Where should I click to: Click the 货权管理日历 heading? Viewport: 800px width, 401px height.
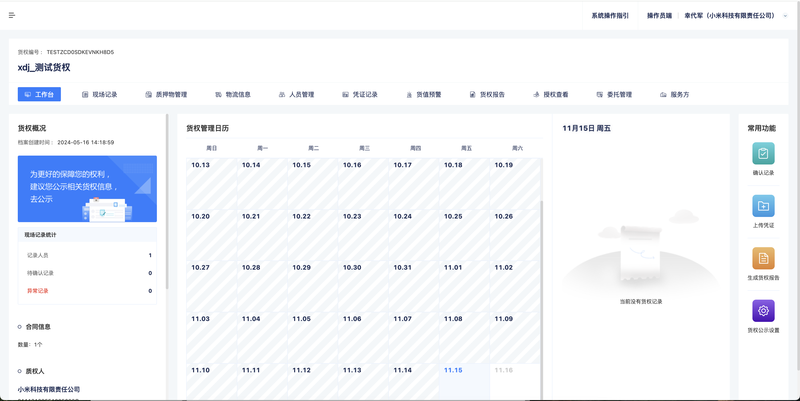pyautogui.click(x=208, y=128)
